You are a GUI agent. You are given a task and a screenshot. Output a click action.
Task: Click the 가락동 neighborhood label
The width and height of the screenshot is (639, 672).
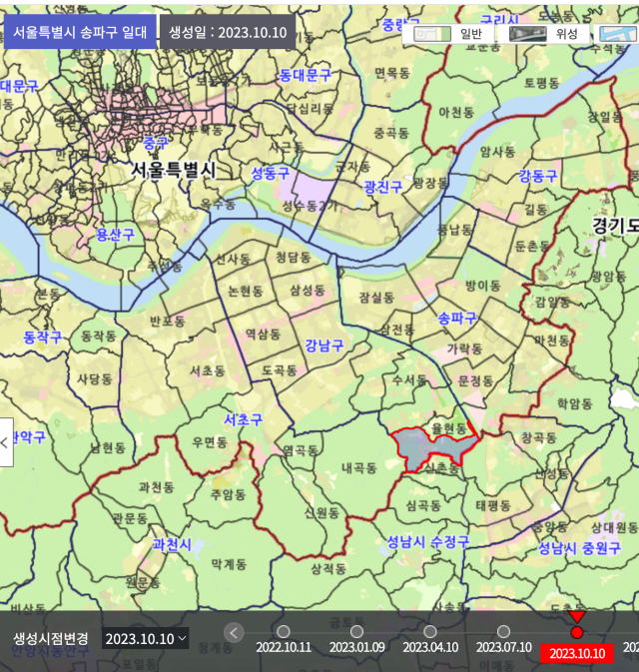point(464,348)
